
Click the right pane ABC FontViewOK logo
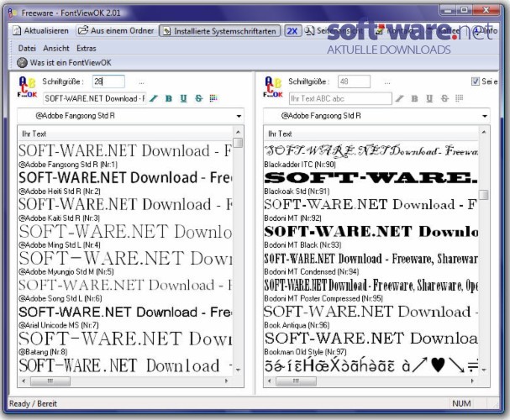click(273, 87)
